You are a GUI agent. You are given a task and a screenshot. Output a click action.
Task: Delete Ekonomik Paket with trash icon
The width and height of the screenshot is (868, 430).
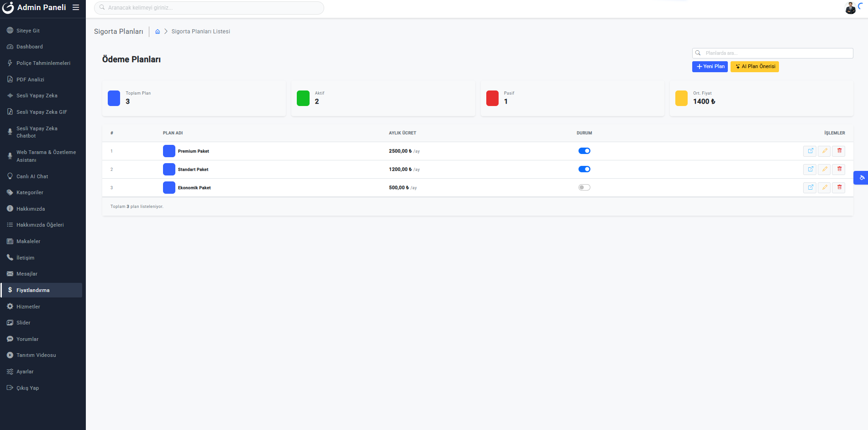pyautogui.click(x=839, y=187)
